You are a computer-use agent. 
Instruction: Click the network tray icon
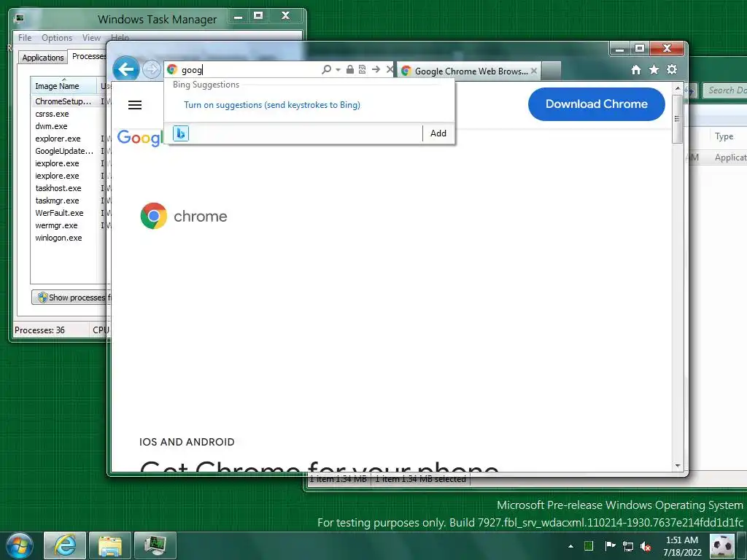628,546
